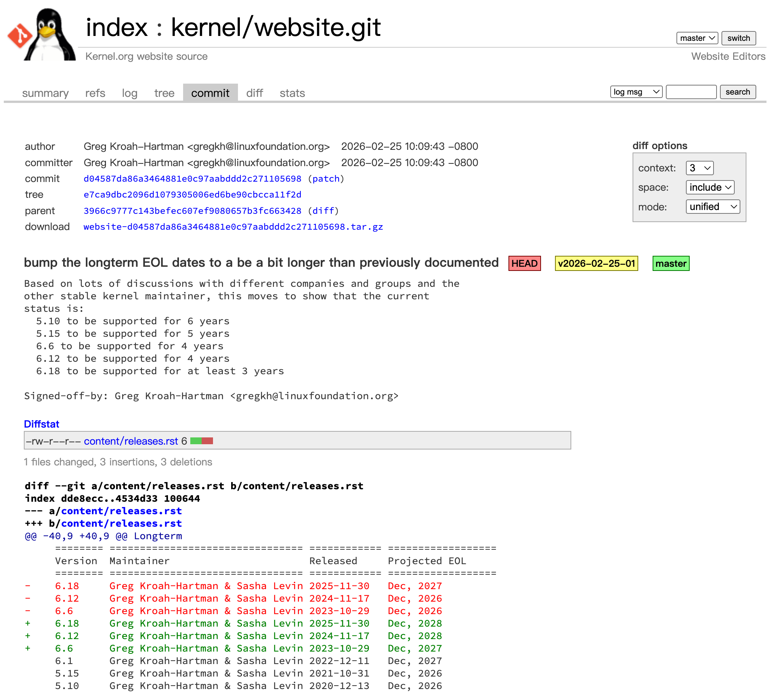768x700 pixels.
Task: Focus the search text field
Action: pyautogui.click(x=692, y=92)
